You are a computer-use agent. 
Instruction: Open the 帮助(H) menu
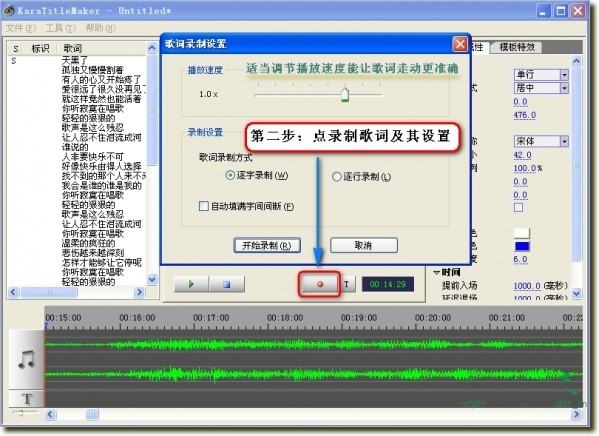pos(100,28)
